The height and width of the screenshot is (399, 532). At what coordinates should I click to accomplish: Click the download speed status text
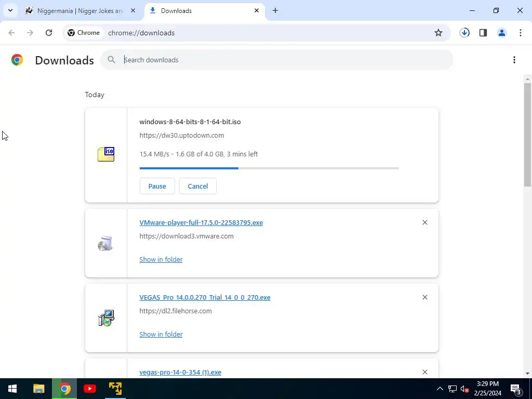(x=198, y=154)
